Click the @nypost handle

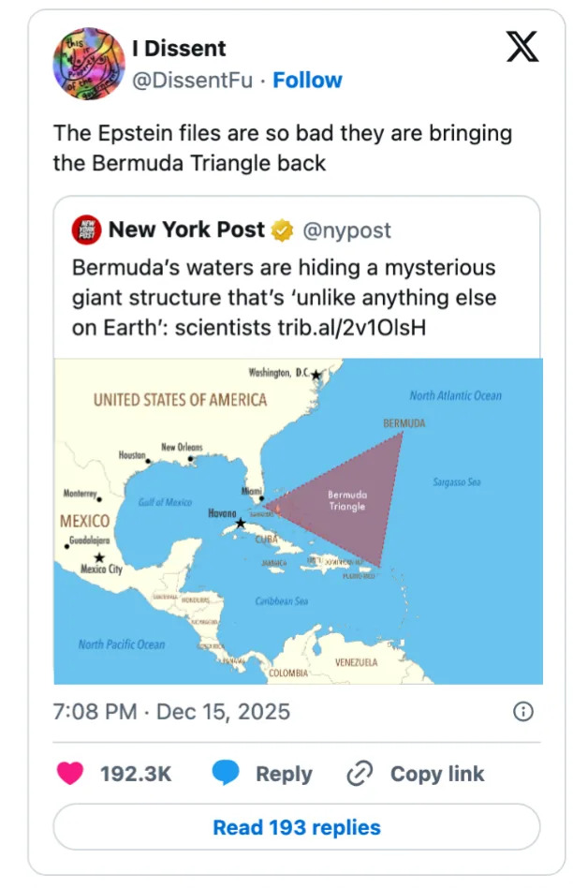pyautogui.click(x=346, y=229)
